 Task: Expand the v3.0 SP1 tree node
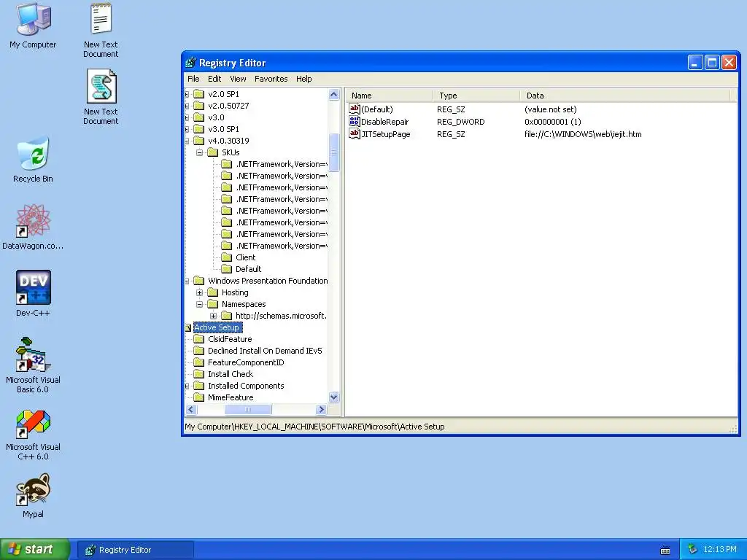187,129
